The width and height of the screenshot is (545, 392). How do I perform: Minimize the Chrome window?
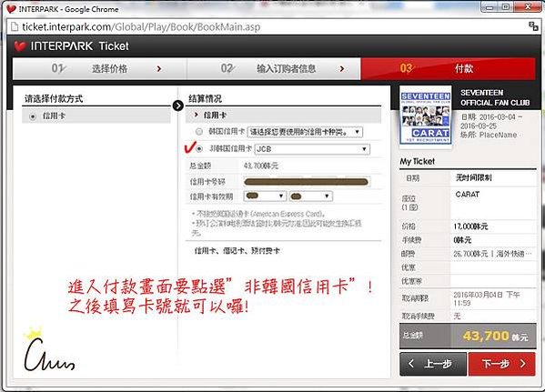[489, 6]
